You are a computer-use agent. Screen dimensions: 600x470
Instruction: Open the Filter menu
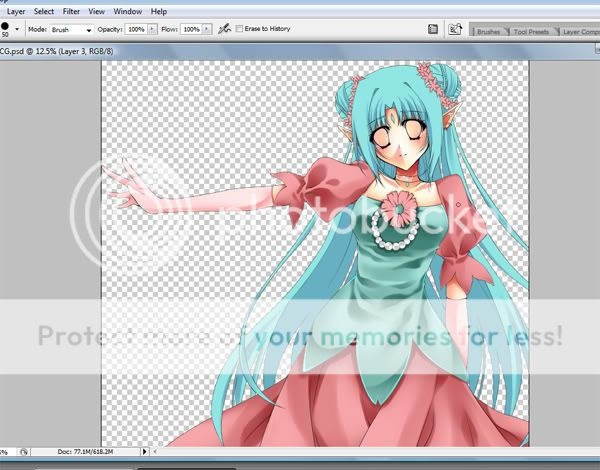click(x=71, y=12)
